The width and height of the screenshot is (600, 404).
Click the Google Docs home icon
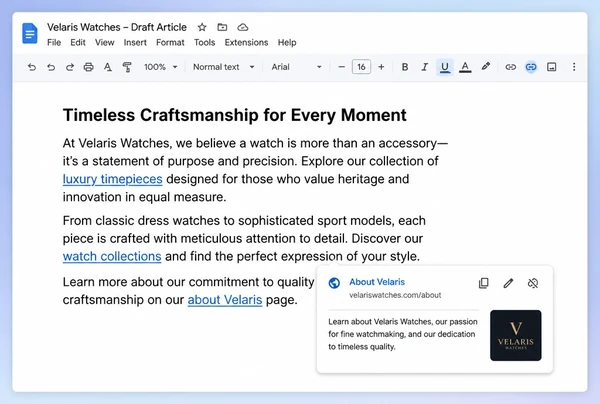(x=30, y=34)
